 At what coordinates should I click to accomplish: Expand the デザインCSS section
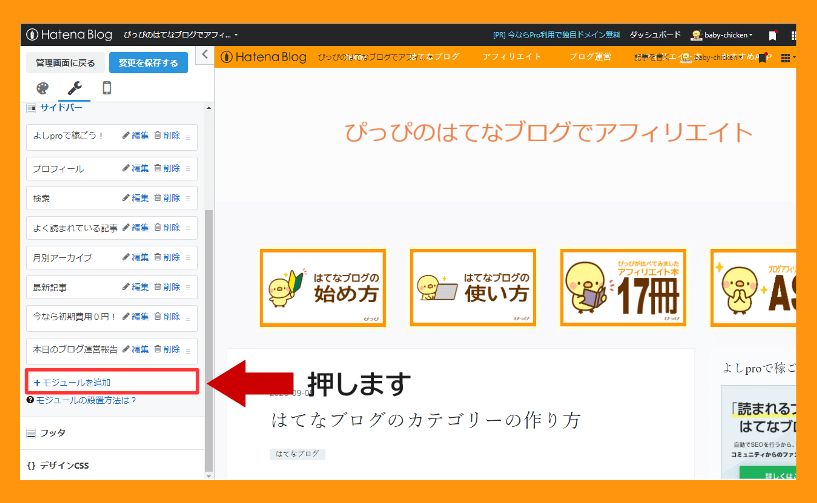click(58, 465)
